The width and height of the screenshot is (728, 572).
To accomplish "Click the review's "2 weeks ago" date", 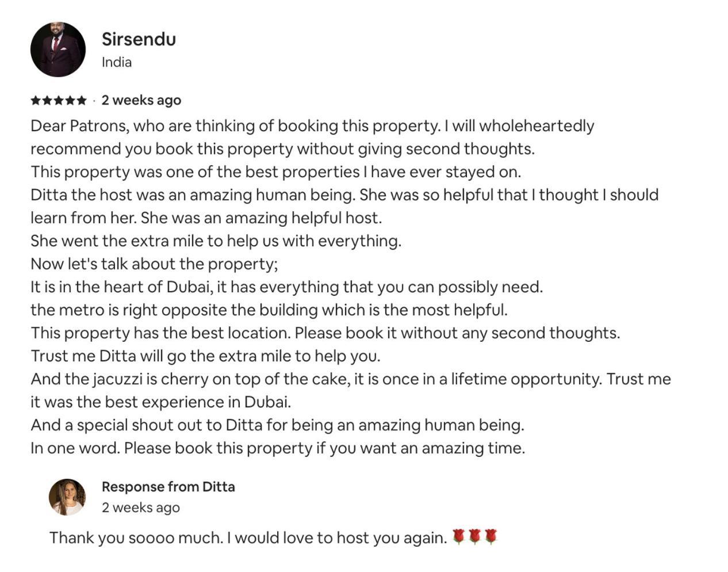I will pyautogui.click(x=141, y=100).
